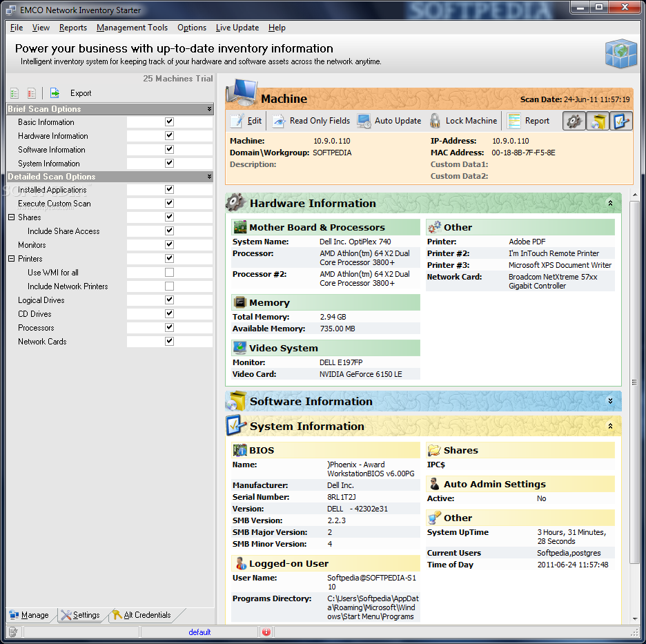The image size is (646, 644).
Task: Click the Machine computer monitor icon
Action: (242, 92)
